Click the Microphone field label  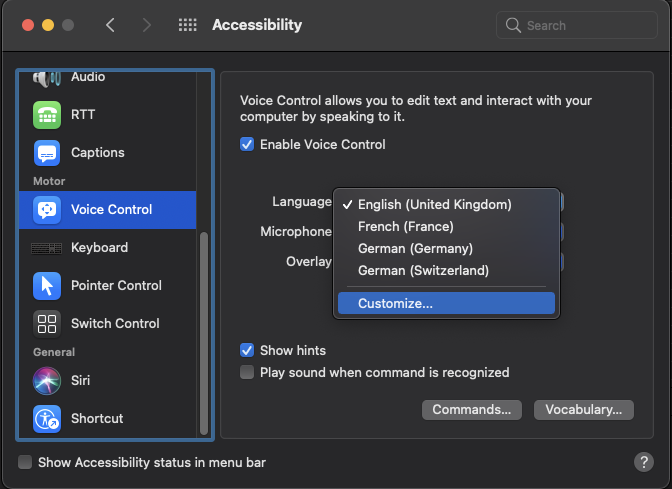(x=296, y=232)
